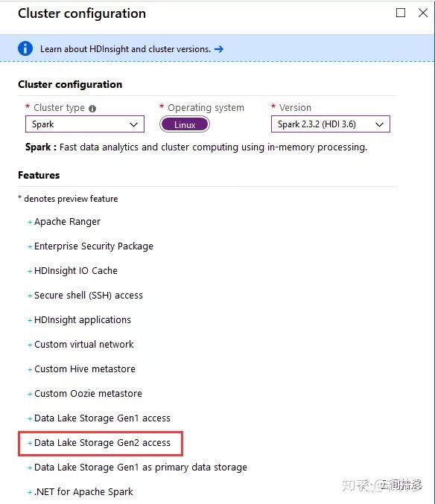The image size is (435, 504).
Task: Follow the arrow next to cluster versions link
Action: (x=219, y=49)
